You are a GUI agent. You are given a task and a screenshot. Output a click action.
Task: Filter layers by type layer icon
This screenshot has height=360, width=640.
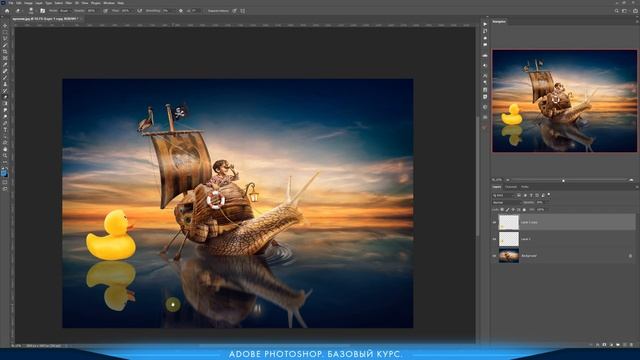pos(531,196)
